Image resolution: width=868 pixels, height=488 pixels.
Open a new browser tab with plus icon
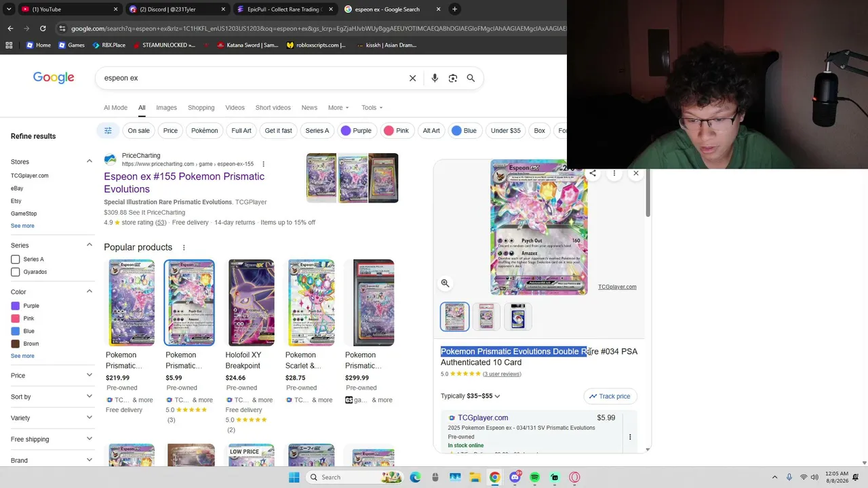click(455, 9)
